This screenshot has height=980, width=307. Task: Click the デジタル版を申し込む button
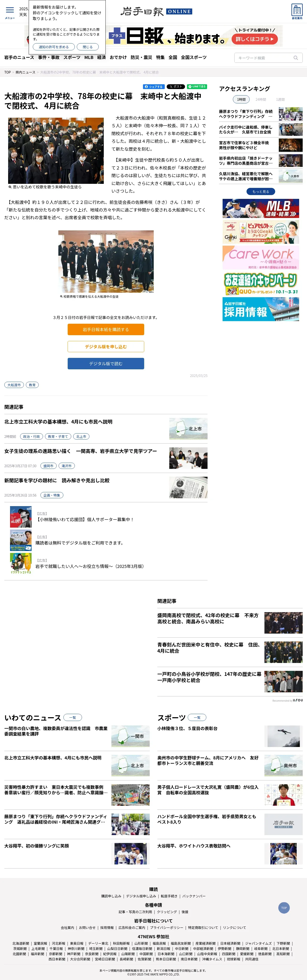106,347
